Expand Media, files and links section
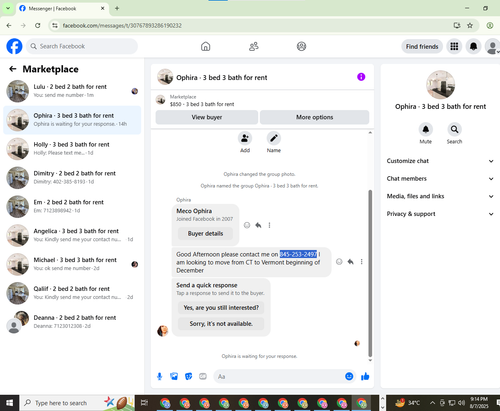Viewport: 500px width, 411px height. pyautogui.click(x=440, y=196)
